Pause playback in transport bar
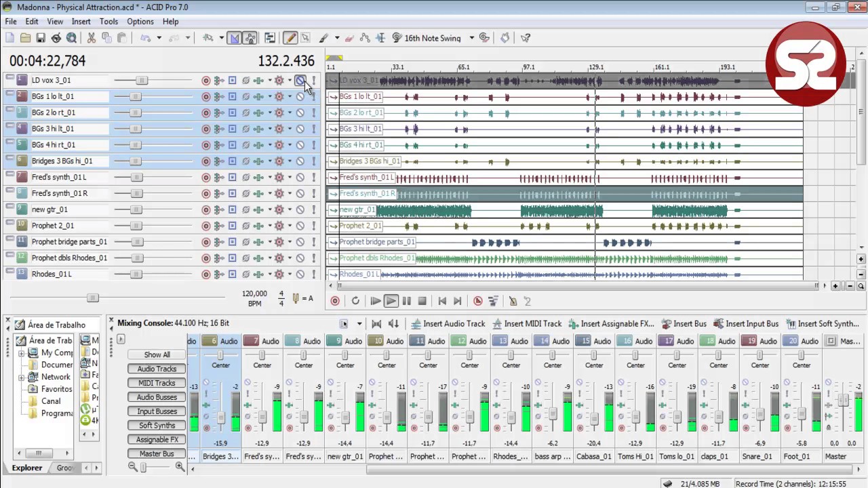Image resolution: width=868 pixels, height=488 pixels. pyautogui.click(x=406, y=301)
